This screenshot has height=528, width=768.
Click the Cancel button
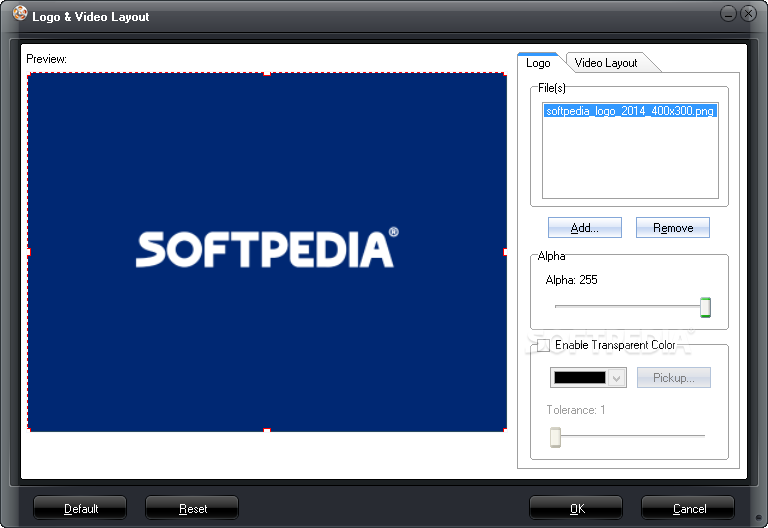tap(688, 508)
